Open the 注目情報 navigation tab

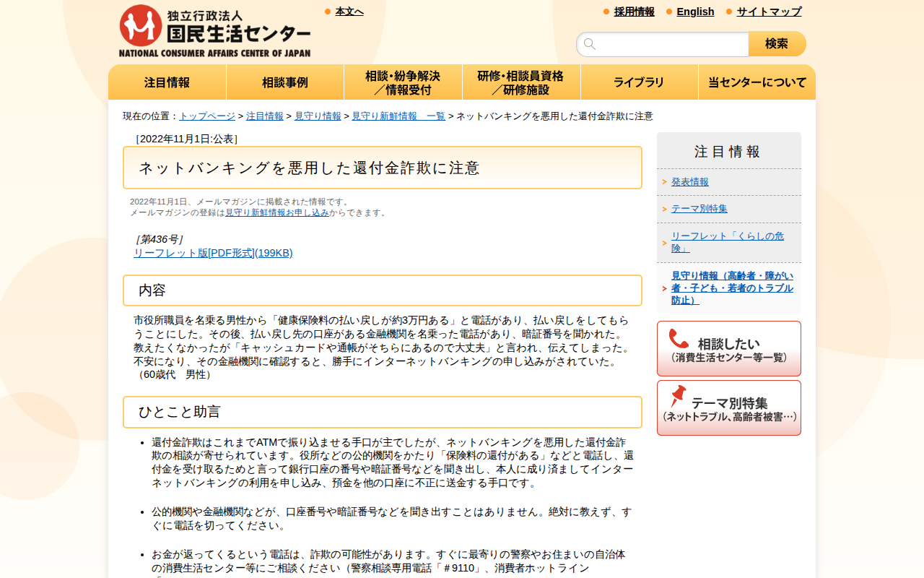point(167,82)
